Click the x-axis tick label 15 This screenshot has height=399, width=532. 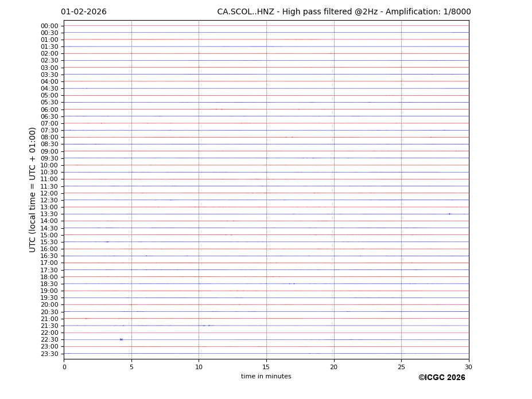pyautogui.click(x=266, y=367)
